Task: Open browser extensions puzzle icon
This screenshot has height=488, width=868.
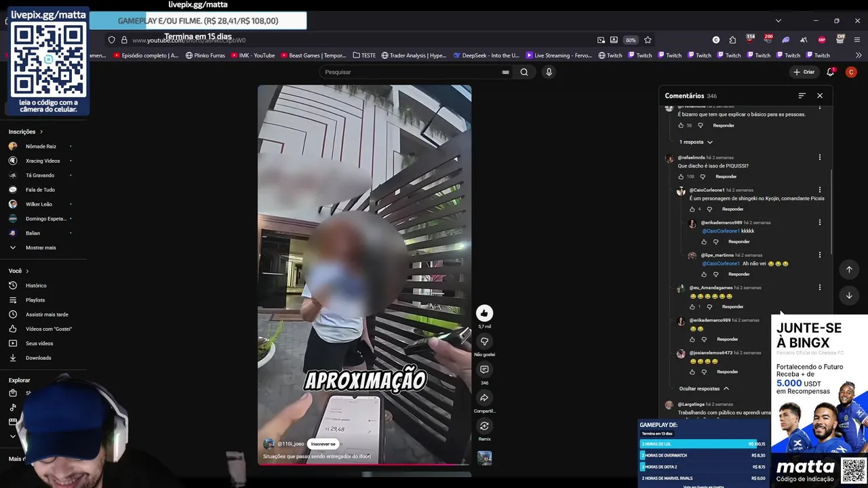Action: tap(732, 40)
